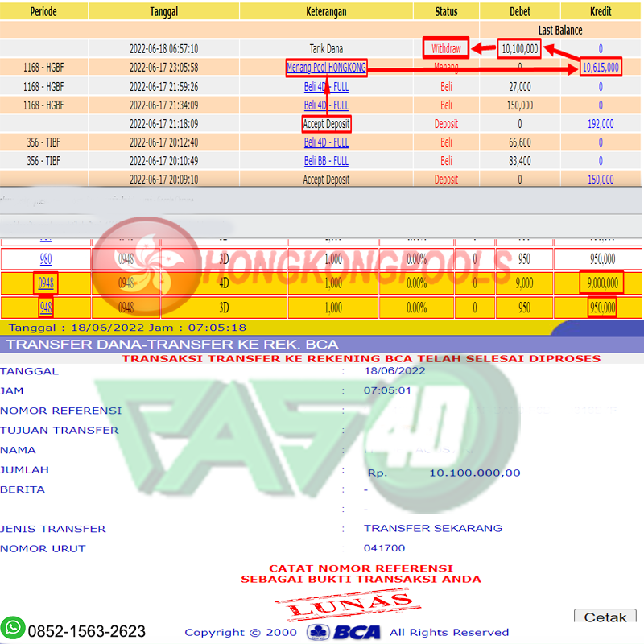This screenshot has height=644, width=644.
Task: Open bet number 0948 link
Action: point(46,283)
